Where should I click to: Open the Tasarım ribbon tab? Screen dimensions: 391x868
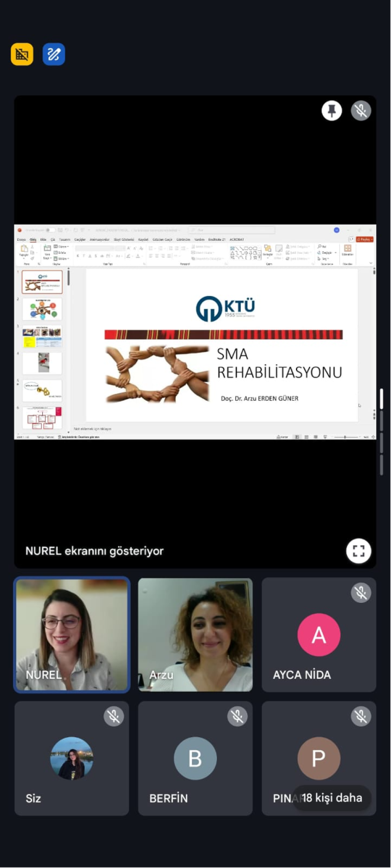[65, 239]
